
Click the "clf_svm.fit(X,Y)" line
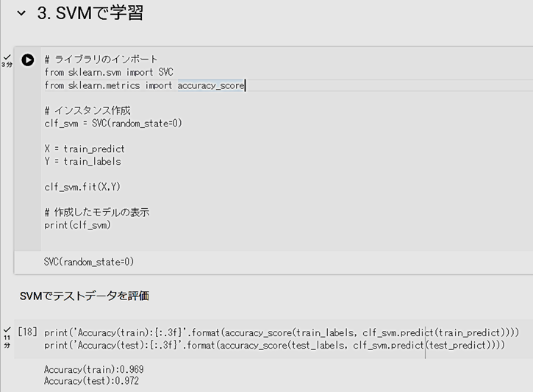pos(82,187)
